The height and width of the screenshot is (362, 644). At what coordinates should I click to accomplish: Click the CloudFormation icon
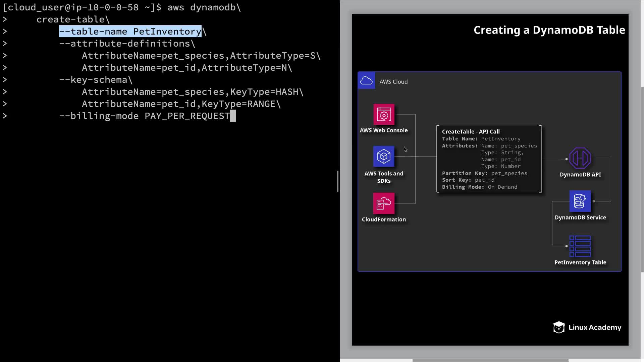click(x=384, y=203)
